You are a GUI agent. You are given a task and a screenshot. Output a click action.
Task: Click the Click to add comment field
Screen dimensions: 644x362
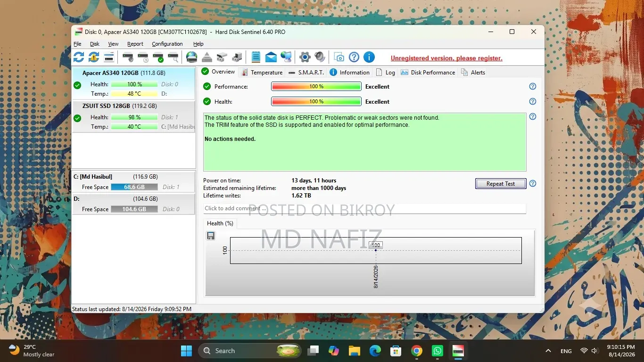(x=364, y=208)
